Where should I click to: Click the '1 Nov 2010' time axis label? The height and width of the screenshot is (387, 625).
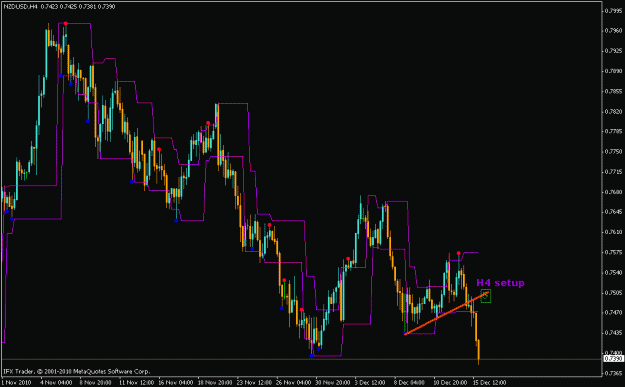(16, 383)
